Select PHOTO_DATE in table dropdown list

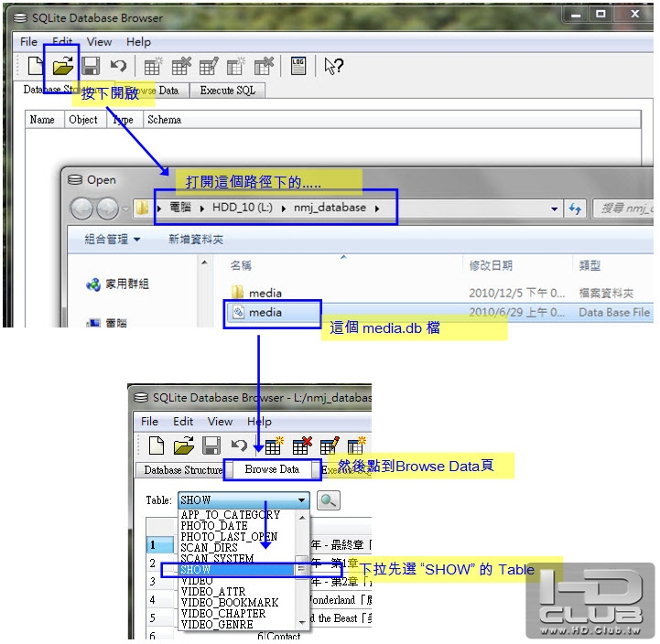214,526
